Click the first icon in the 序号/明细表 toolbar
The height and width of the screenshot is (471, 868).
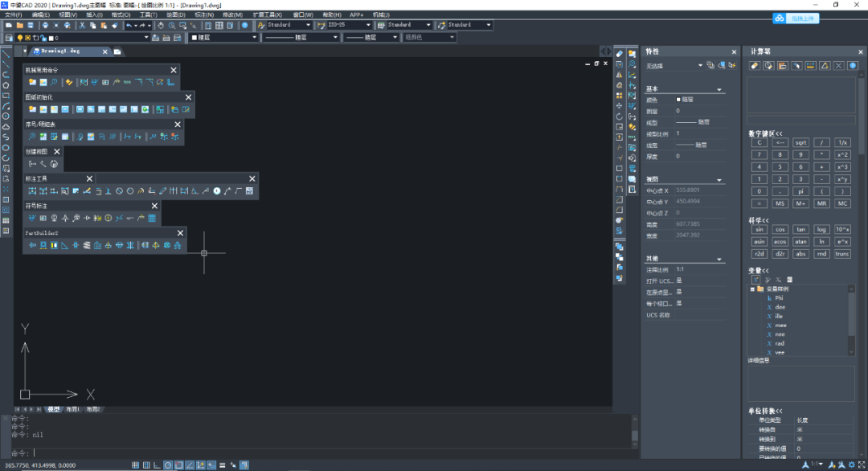(32, 137)
